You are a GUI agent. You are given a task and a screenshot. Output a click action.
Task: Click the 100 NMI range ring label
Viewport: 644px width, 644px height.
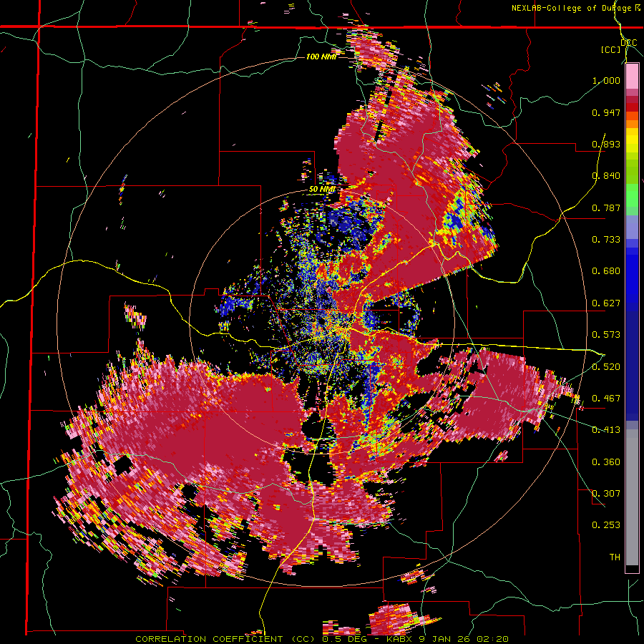pyautogui.click(x=321, y=57)
